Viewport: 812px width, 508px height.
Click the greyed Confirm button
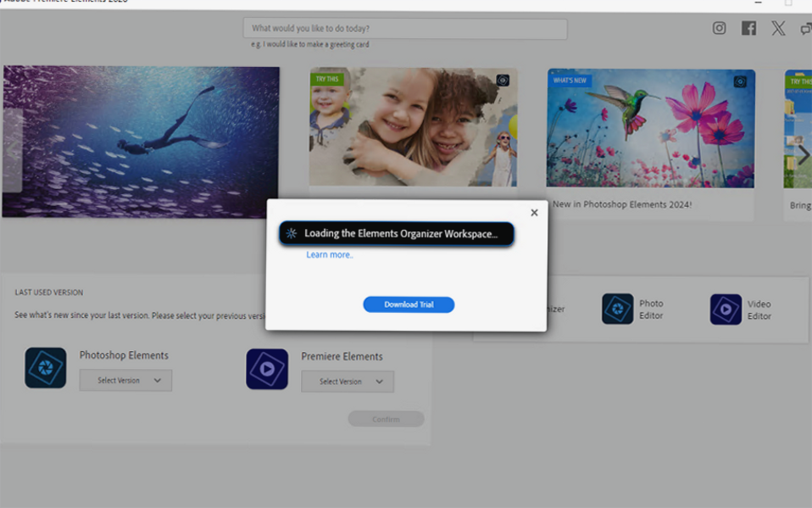coord(386,419)
